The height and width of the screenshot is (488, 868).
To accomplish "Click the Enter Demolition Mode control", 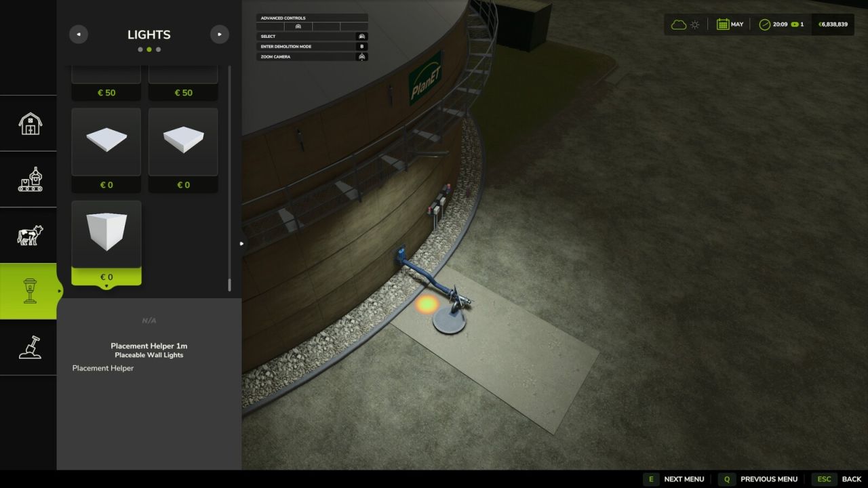I will pos(312,47).
